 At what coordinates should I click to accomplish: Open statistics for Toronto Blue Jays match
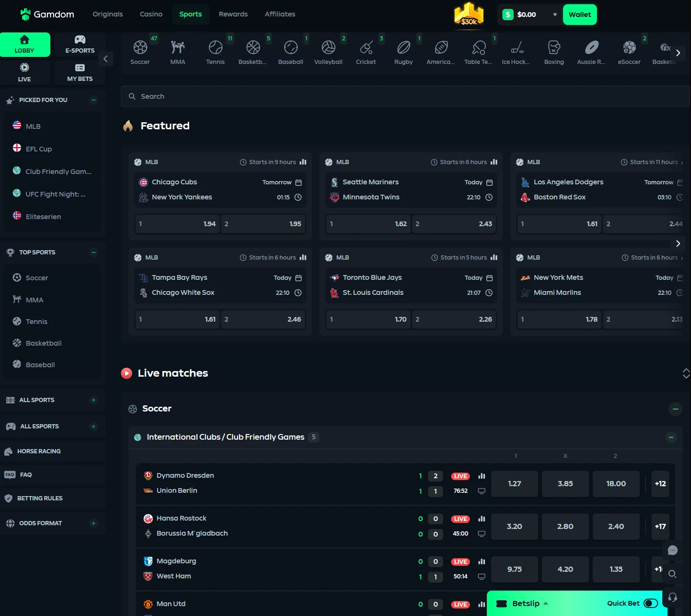point(494,257)
